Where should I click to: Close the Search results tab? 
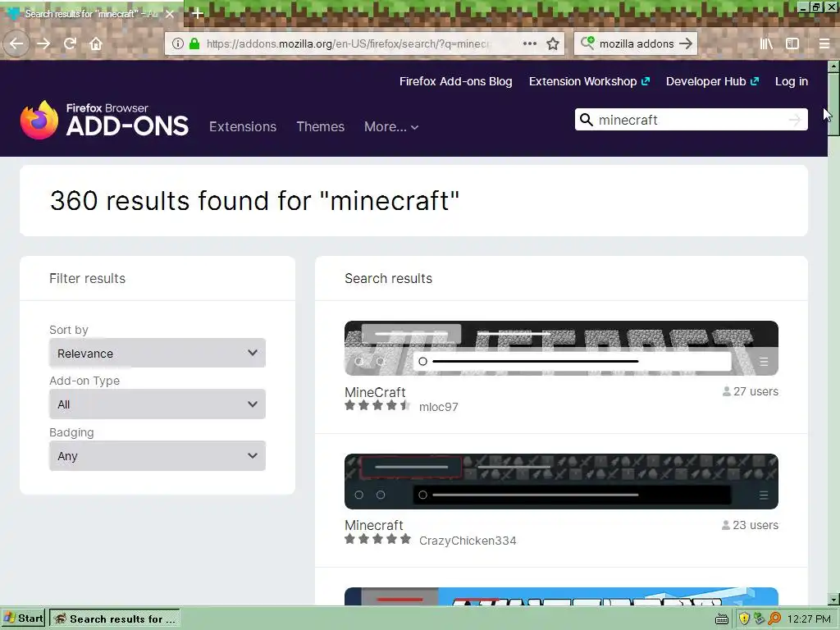tap(170, 14)
